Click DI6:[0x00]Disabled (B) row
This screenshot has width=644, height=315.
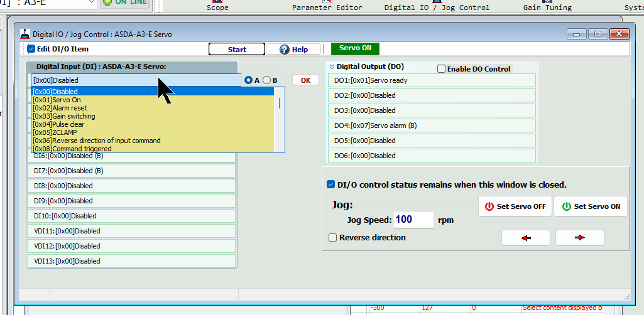[x=131, y=156]
